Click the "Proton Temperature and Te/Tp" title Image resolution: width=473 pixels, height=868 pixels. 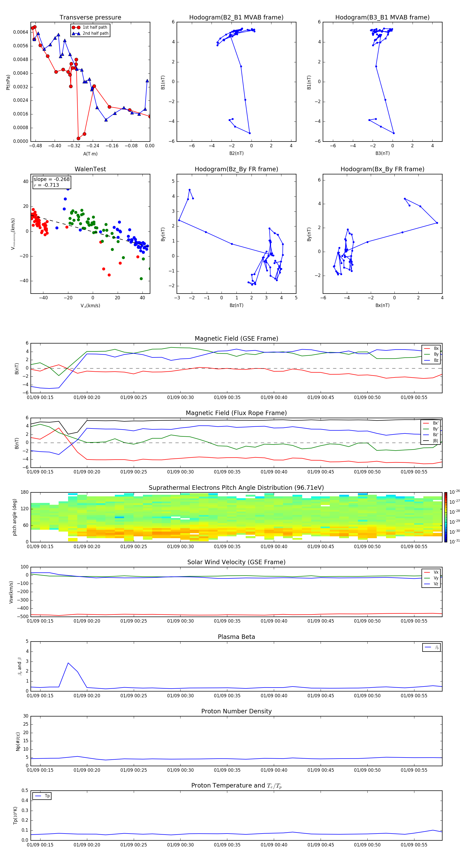(x=236, y=786)
